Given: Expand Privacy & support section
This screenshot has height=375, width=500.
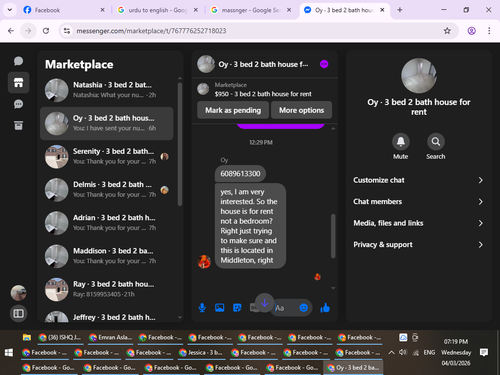Looking at the screenshot, I should (418, 245).
